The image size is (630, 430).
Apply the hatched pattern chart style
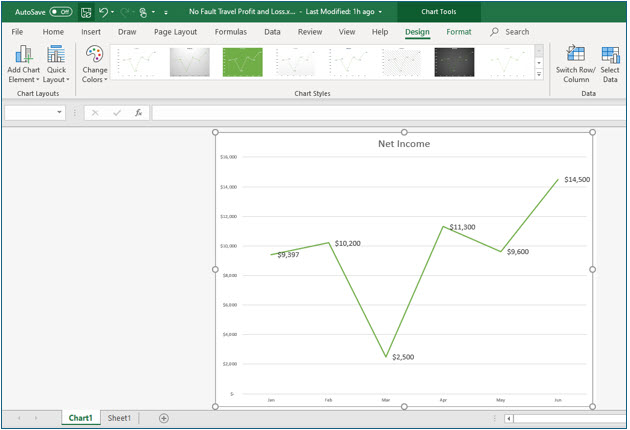click(401, 62)
